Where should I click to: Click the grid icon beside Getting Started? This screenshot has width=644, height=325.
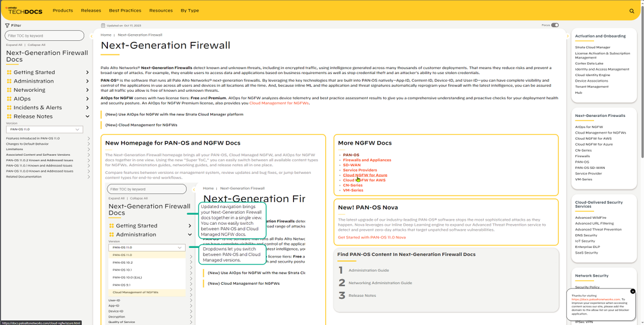point(9,72)
